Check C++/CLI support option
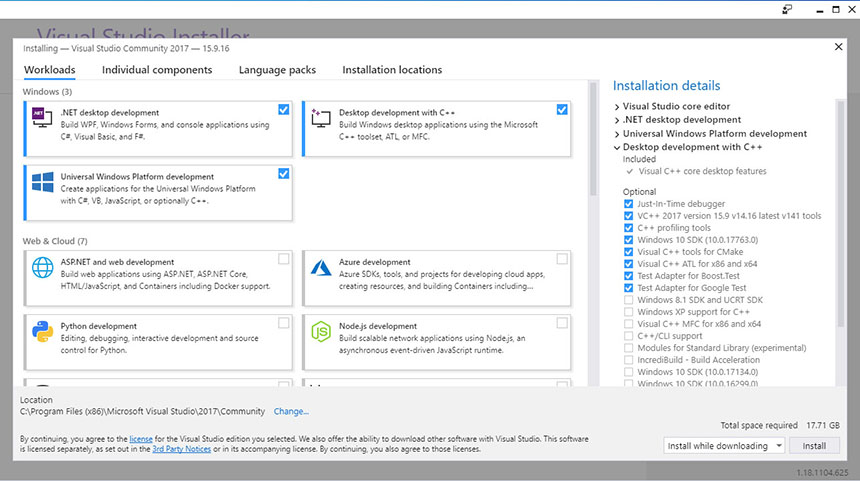Screen dimensions: 860x481 (x=629, y=336)
